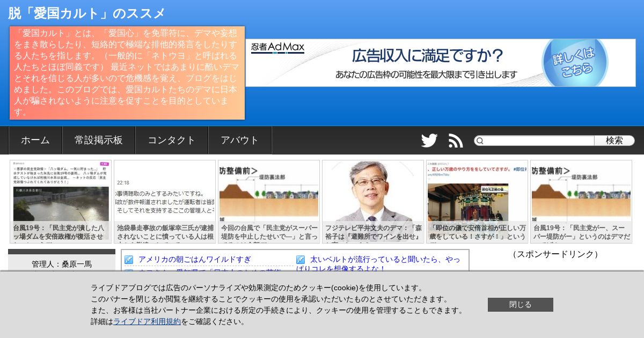Open thumbnail 今回の台風で「民主党がスーパー堤防を中止
This screenshot has height=338, width=644.
coord(269,201)
